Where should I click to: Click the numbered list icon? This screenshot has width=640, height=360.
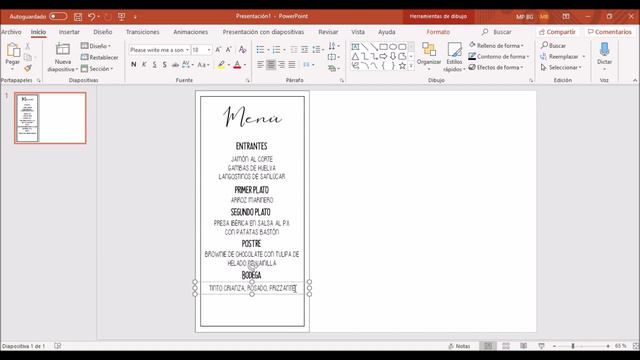point(276,50)
